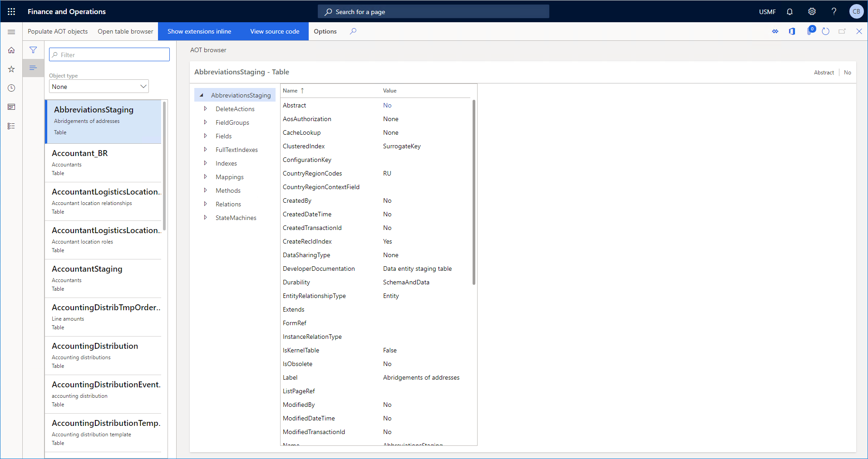868x459 pixels.
Task: Toggle View source code
Action: pyautogui.click(x=275, y=31)
